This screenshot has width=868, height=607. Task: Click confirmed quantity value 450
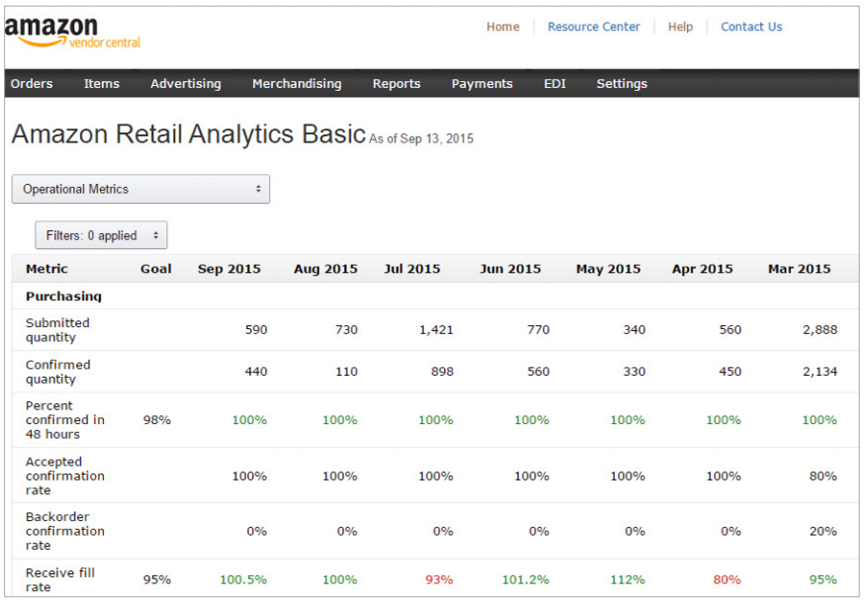pos(730,372)
